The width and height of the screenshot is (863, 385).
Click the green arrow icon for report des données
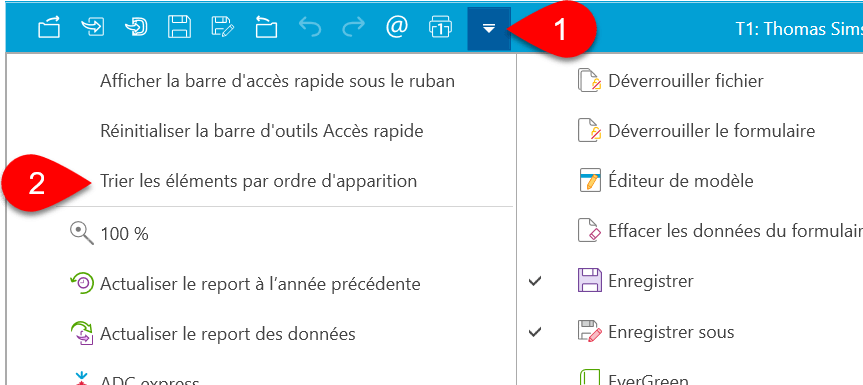[x=82, y=333]
